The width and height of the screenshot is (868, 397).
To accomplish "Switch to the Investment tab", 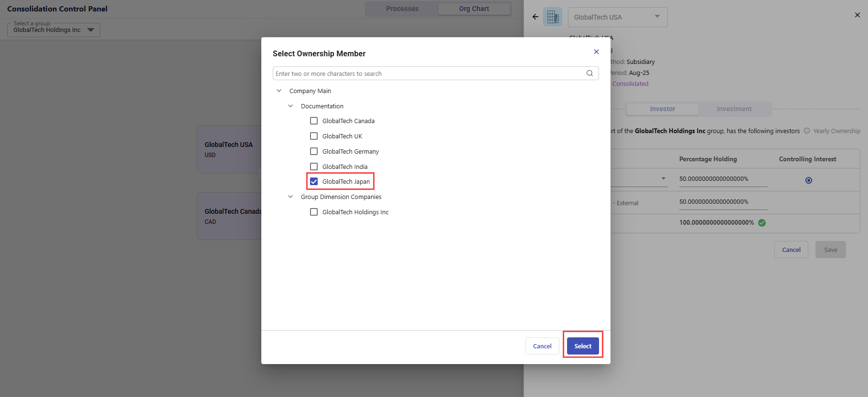I will [x=734, y=109].
